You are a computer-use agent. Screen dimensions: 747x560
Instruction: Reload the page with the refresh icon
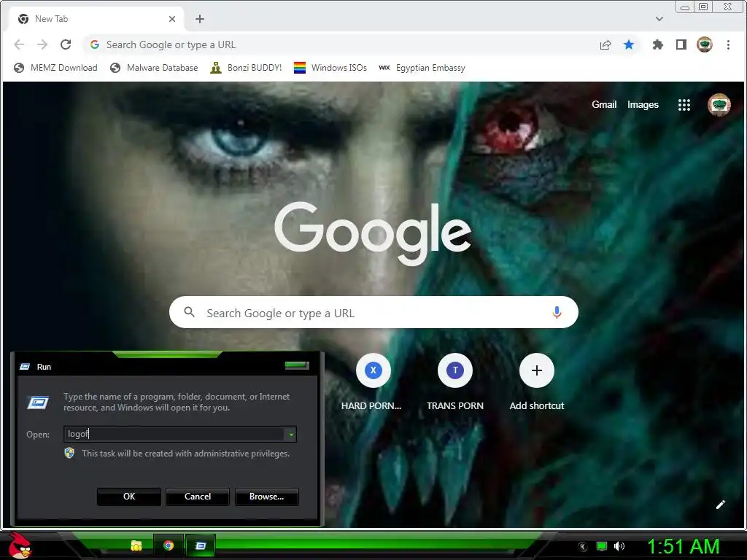coord(66,44)
